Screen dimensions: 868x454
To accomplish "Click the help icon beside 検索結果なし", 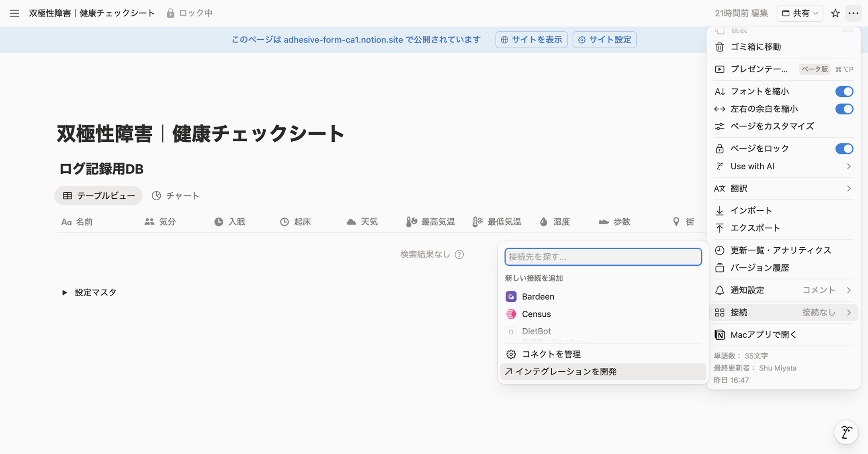I will pos(459,254).
